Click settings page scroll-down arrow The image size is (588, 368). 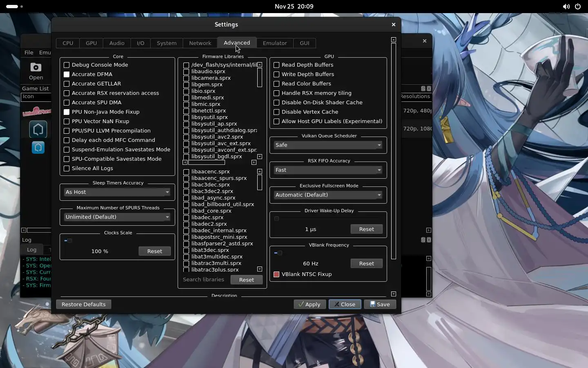coord(394,294)
